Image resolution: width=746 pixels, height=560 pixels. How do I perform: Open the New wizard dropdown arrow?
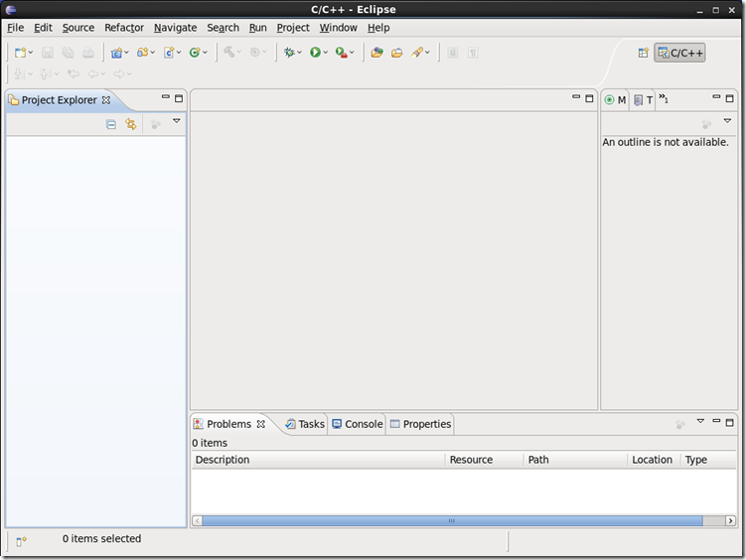click(x=31, y=53)
